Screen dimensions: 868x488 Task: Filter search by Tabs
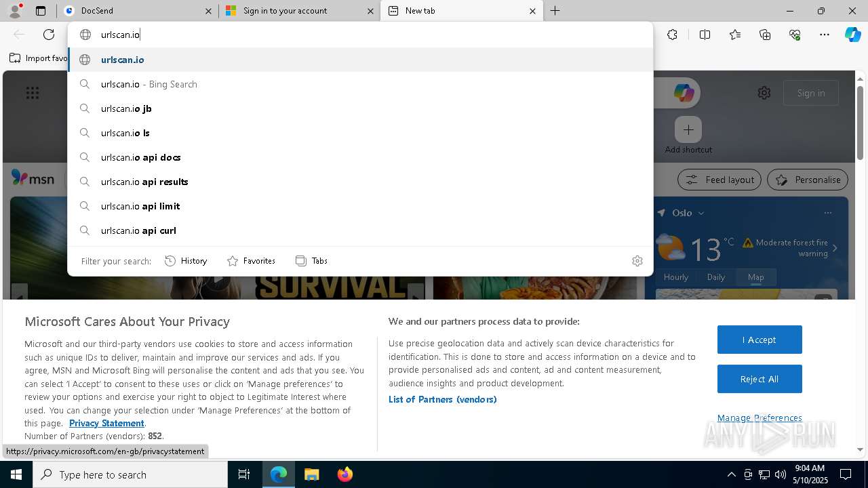click(x=311, y=261)
